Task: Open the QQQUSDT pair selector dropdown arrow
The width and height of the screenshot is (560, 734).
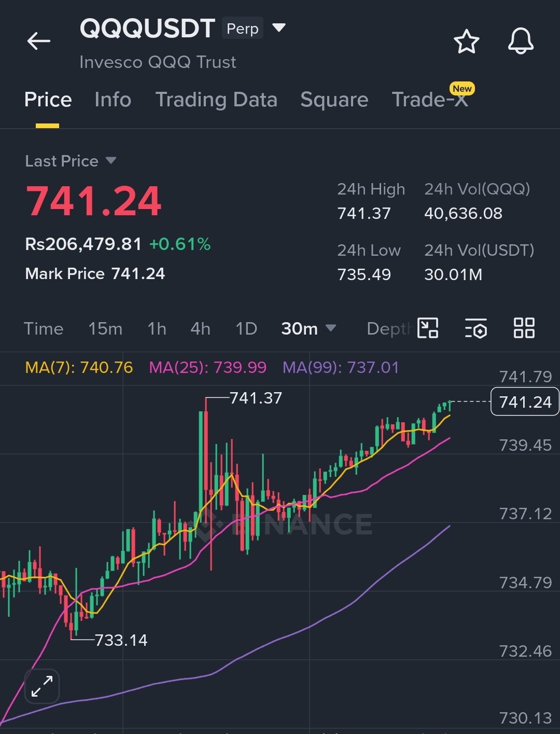Action: (x=279, y=27)
